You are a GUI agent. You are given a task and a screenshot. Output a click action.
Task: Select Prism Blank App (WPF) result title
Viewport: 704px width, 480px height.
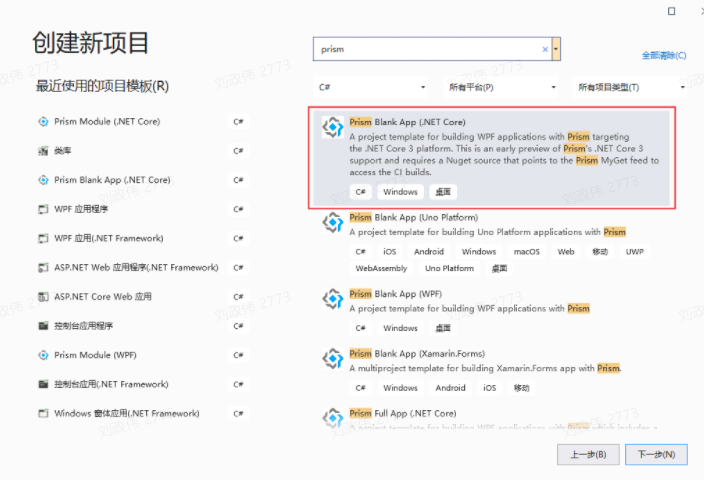point(396,294)
